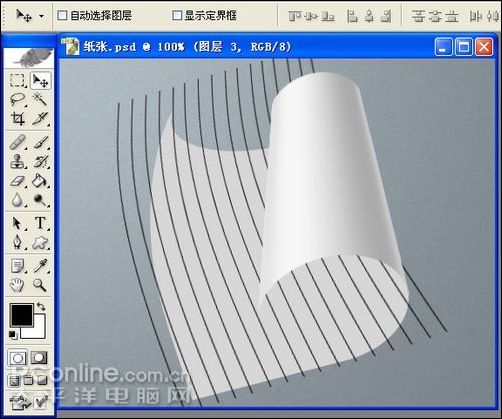Select the Crop tool
The image size is (502, 419).
[x=17, y=118]
